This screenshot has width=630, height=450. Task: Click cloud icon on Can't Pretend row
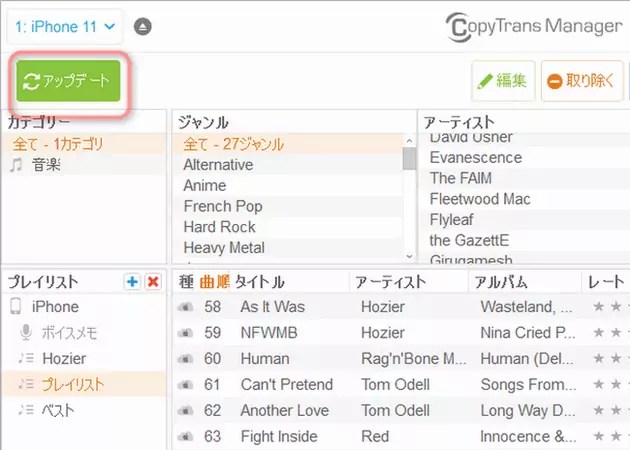[x=185, y=385]
